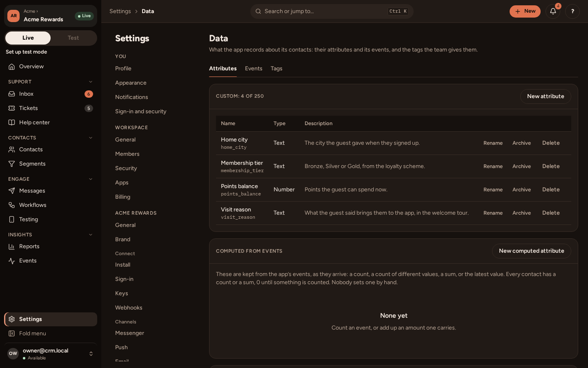The image size is (588, 368).
Task: Rename the Visit reason attribute
Action: pos(493,213)
